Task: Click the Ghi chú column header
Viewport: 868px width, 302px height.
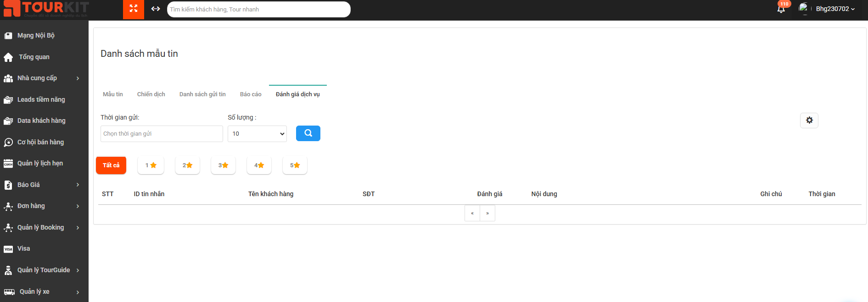Action: coord(771,194)
